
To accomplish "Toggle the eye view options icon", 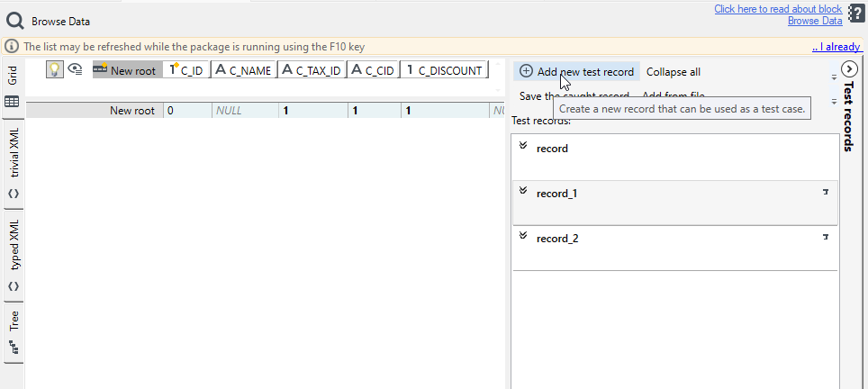I will [75, 69].
